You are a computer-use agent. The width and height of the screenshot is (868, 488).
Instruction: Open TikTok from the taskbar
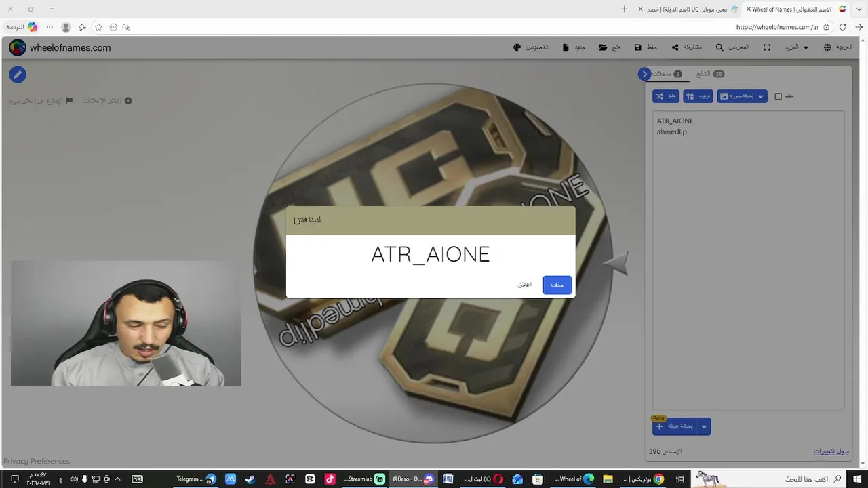(330, 479)
